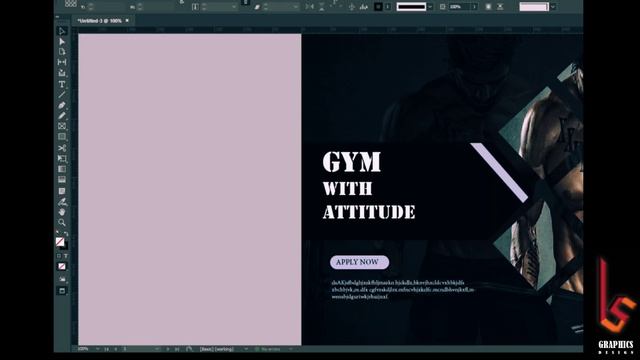Click the flip vertical icon
640x360 pixels.
point(322,7)
